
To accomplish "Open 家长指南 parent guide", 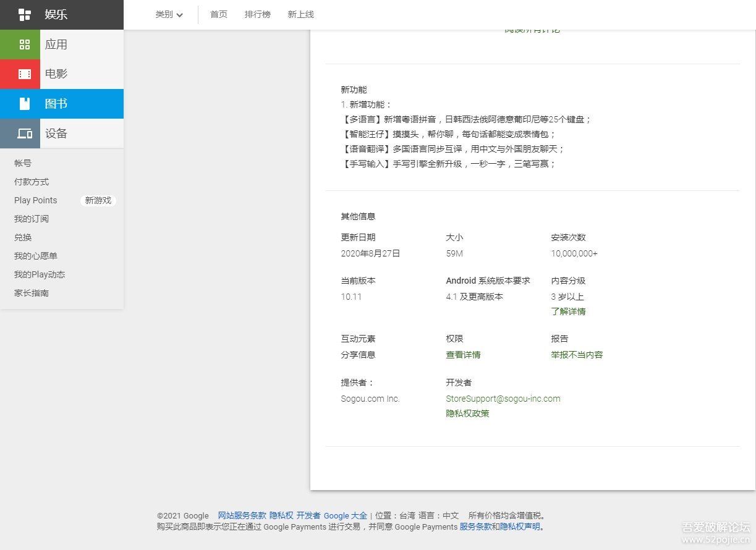I will coord(32,293).
